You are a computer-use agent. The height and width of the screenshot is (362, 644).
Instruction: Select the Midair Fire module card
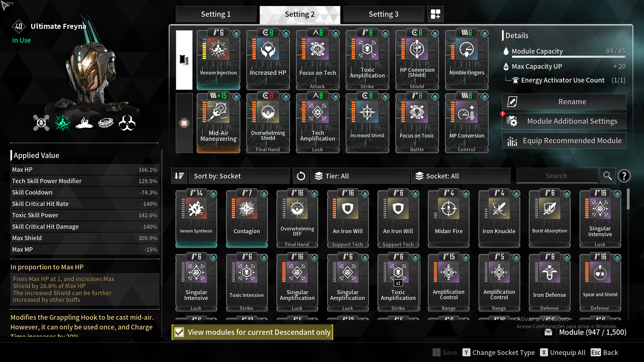click(449, 218)
